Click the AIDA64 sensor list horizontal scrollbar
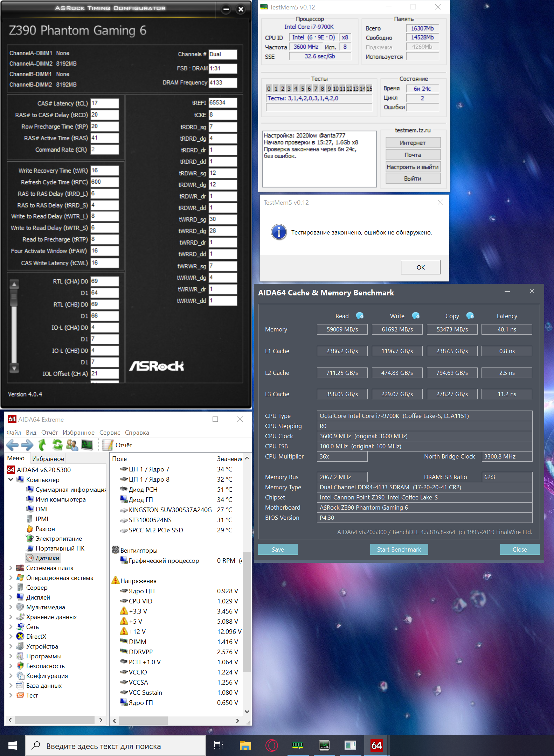Viewport: 554px width, 756px height. click(x=143, y=721)
